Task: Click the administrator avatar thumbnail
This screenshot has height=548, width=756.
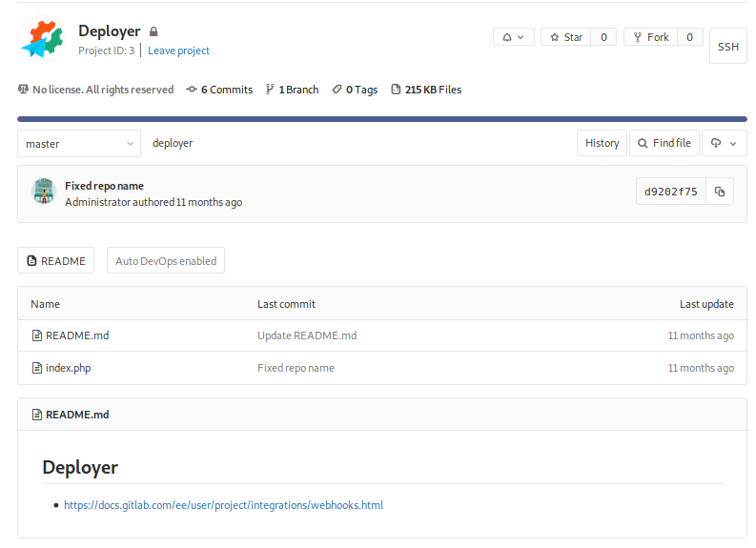Action: point(44,192)
